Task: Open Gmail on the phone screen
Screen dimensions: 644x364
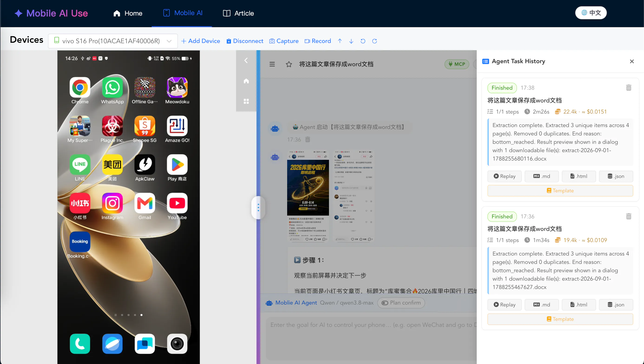Action: pyautogui.click(x=145, y=203)
